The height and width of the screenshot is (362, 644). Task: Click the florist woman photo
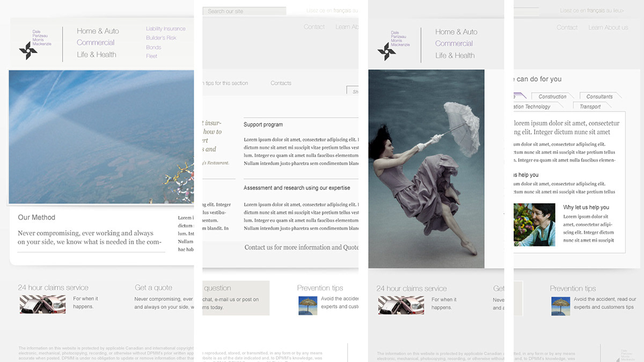pyautogui.click(x=535, y=224)
